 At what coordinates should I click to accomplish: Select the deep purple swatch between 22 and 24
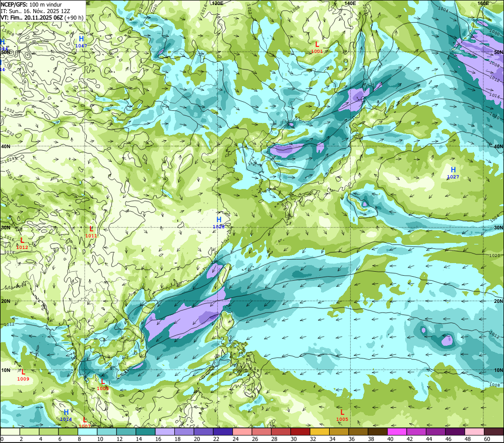(x=223, y=431)
